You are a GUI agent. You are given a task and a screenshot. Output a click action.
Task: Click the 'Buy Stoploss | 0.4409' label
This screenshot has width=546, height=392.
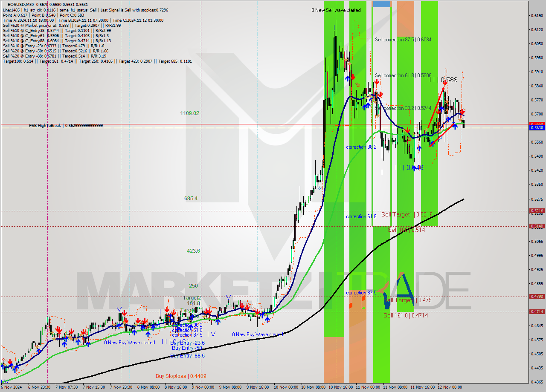[181, 376]
